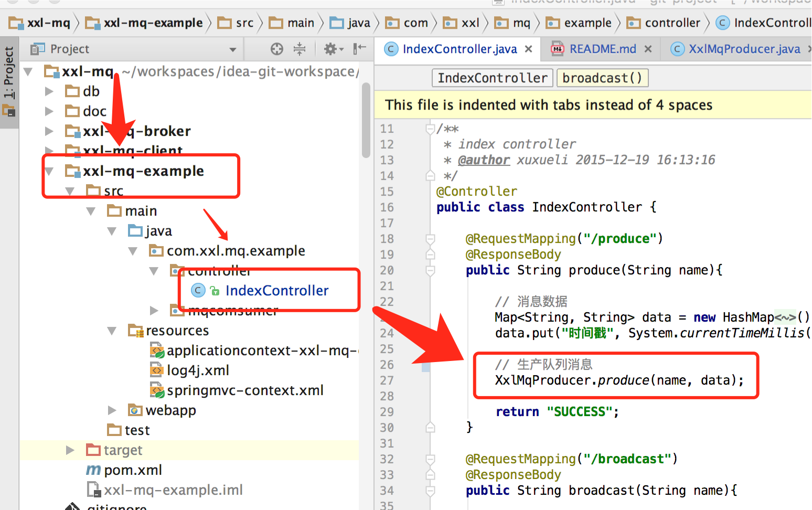Viewport: 812px width, 510px height.
Task: Switch to README.md tab
Action: click(603, 49)
